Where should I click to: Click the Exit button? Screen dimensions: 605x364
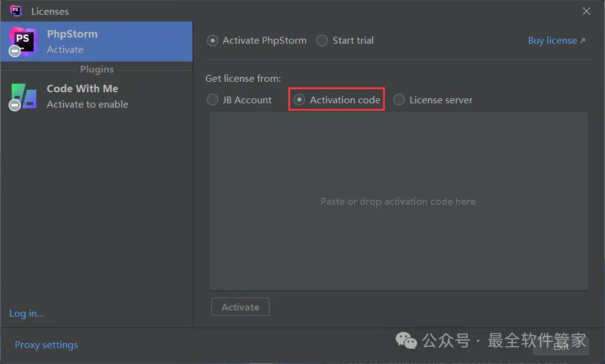[561, 347]
